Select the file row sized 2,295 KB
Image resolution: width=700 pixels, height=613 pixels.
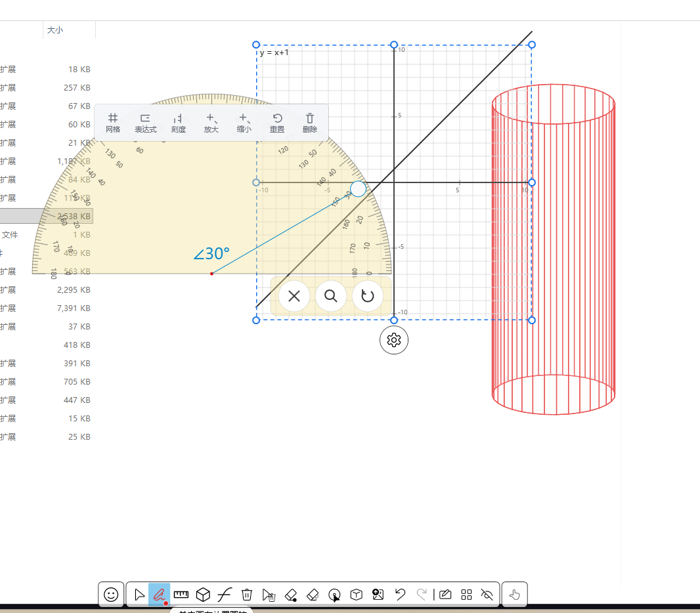tap(47, 290)
